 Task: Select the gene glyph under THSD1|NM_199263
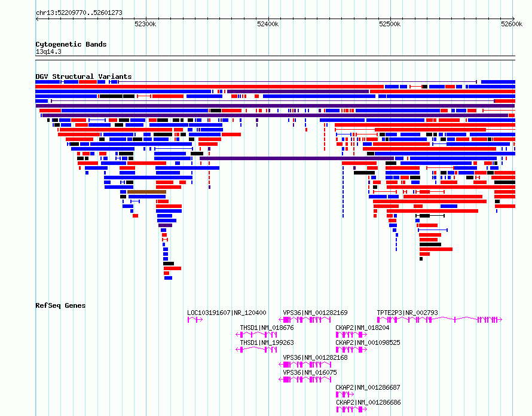256,350
